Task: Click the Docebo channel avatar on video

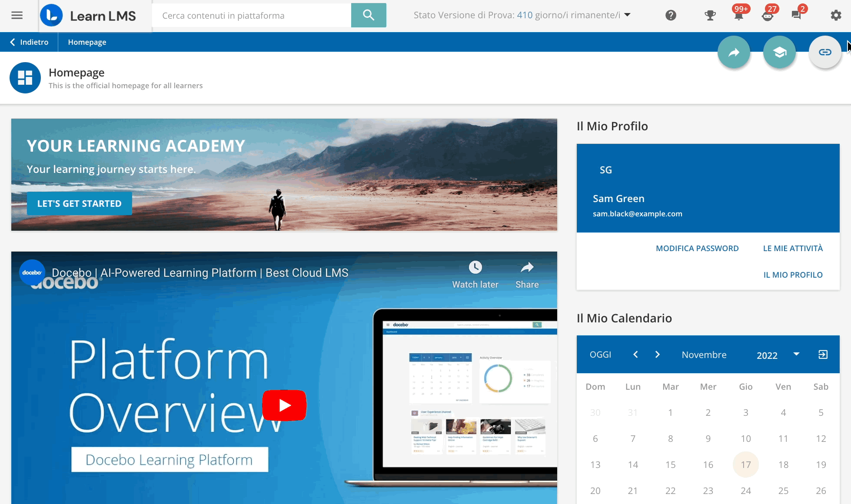Action: click(x=32, y=272)
